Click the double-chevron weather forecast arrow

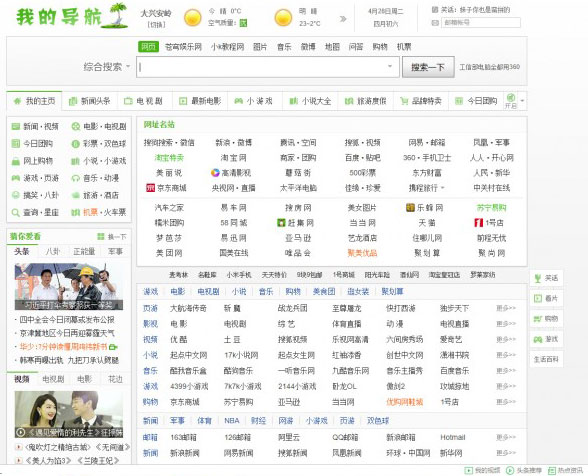(343, 19)
